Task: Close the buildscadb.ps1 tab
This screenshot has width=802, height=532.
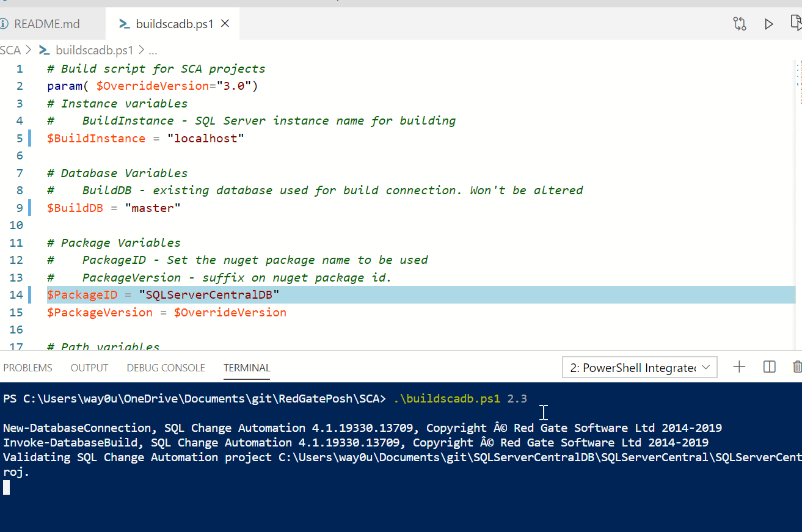Action: coord(224,23)
